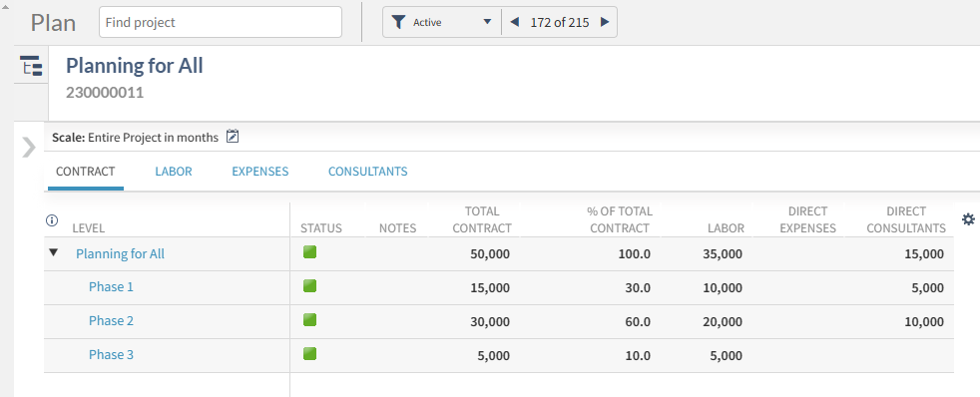Open the Phase 2 link
The width and height of the screenshot is (980, 397).
(111, 321)
